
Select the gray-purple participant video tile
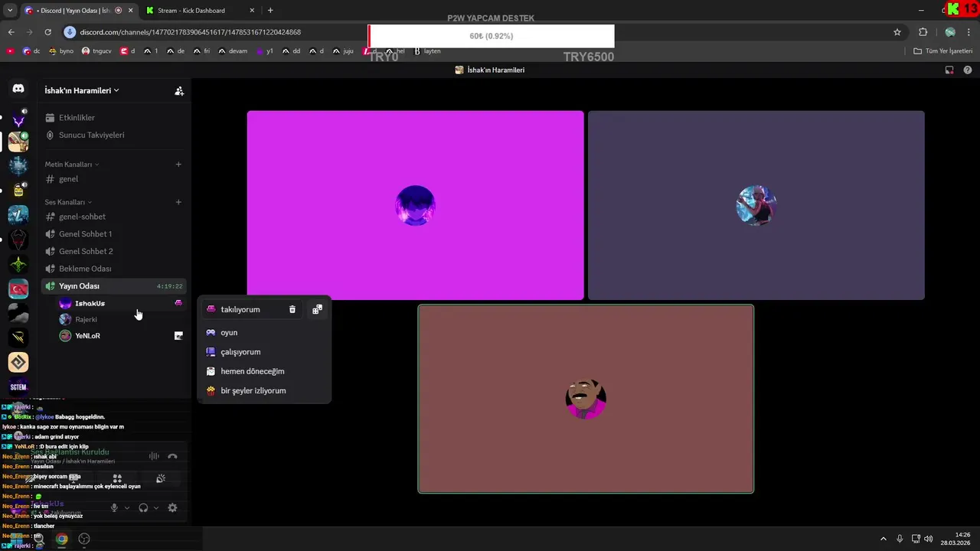[x=756, y=205]
